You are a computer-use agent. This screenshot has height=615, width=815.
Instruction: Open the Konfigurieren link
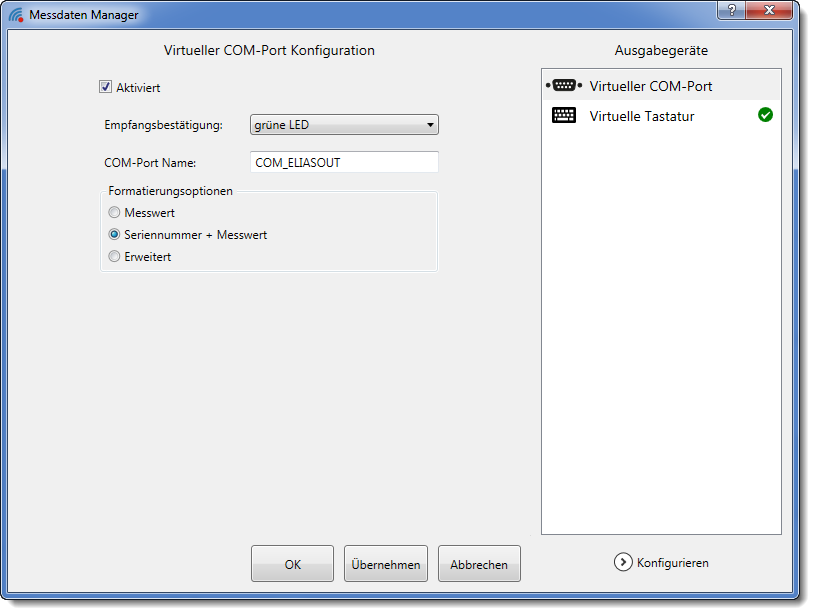[672, 562]
